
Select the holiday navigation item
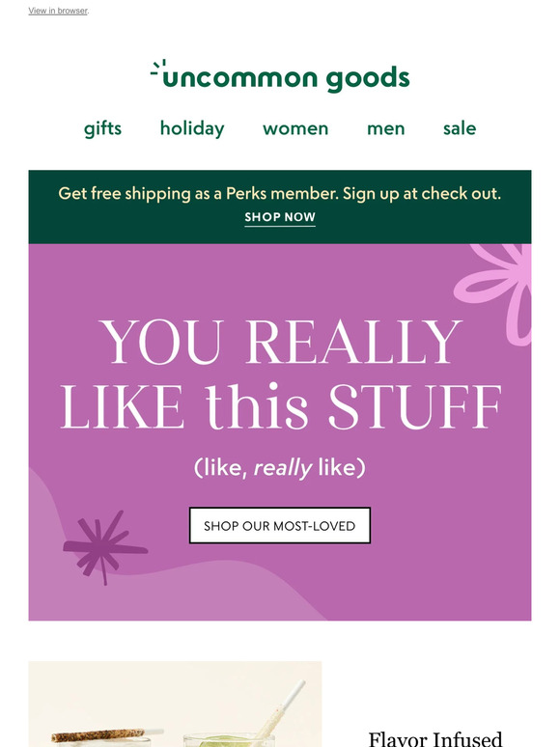click(192, 128)
